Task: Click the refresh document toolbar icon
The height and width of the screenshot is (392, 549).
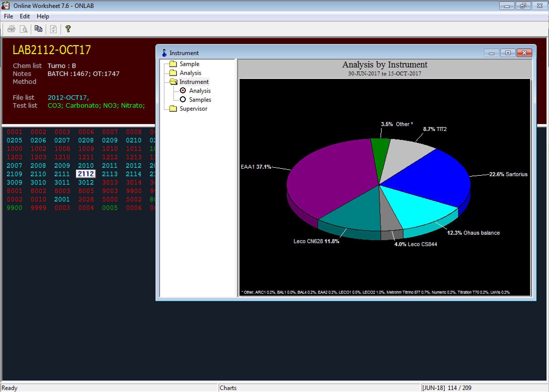Action: click(53, 29)
